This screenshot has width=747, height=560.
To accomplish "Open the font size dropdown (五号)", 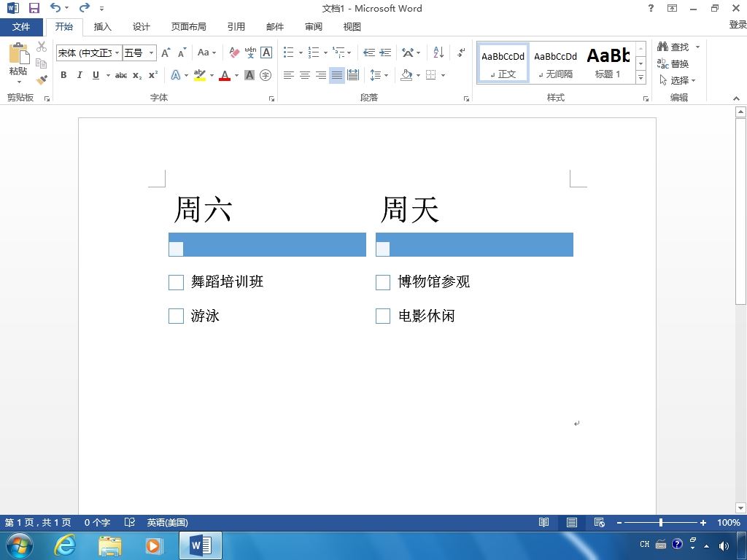I will [x=151, y=52].
